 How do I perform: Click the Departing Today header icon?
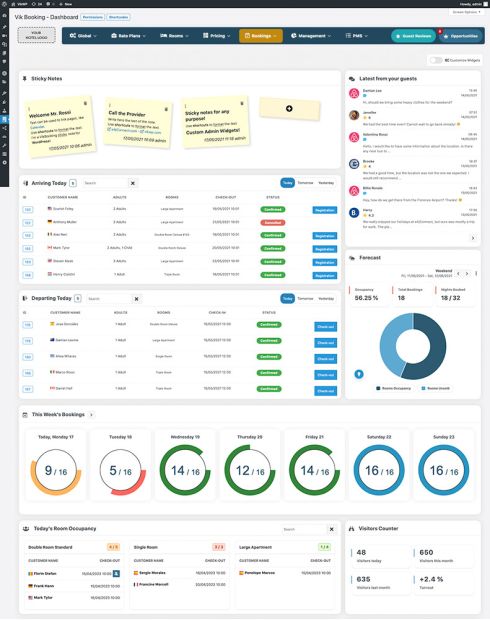(25, 298)
